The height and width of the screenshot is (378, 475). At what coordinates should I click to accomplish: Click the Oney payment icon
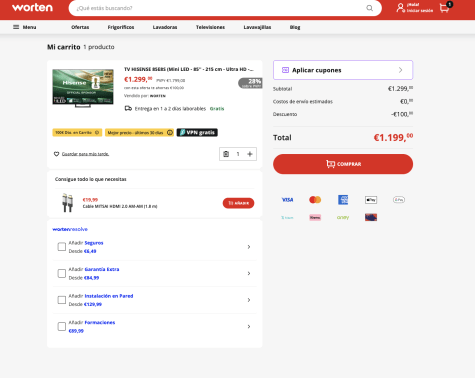[343, 218]
